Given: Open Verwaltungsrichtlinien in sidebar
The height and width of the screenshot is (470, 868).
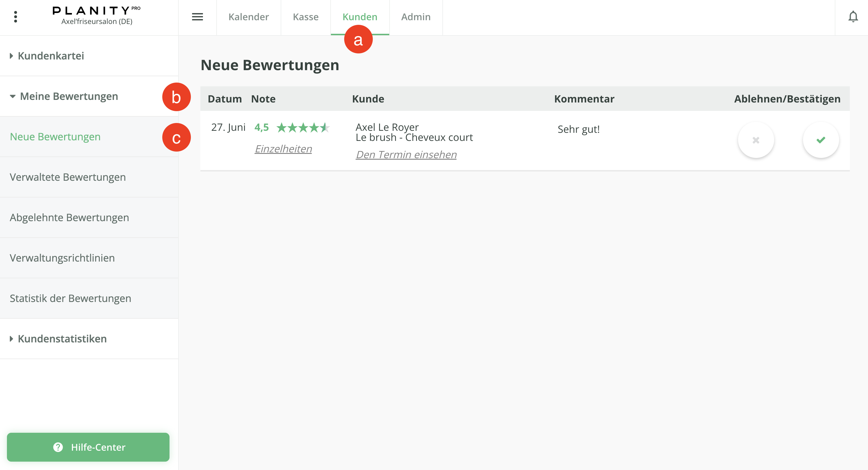Looking at the screenshot, I should (x=62, y=258).
